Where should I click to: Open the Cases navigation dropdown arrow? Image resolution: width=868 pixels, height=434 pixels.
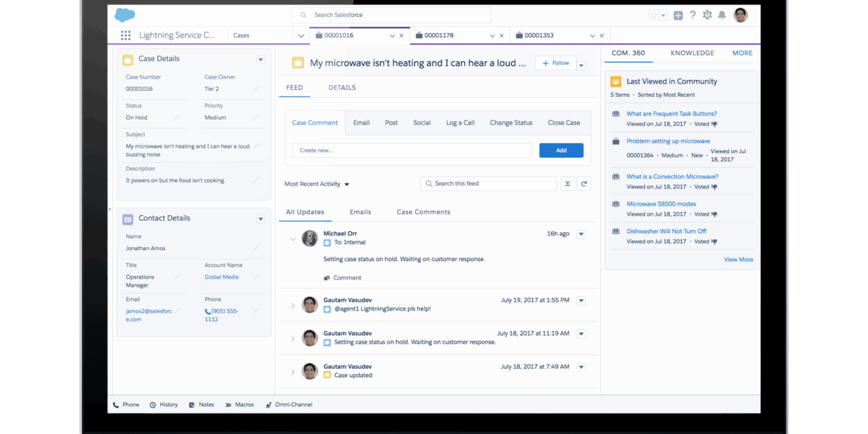[301, 35]
